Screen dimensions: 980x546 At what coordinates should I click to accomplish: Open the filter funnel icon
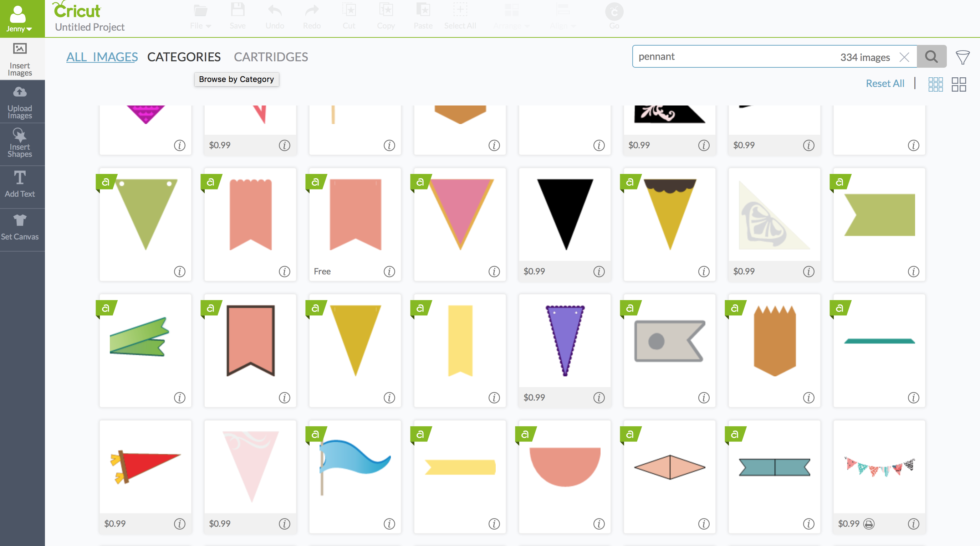[963, 57]
